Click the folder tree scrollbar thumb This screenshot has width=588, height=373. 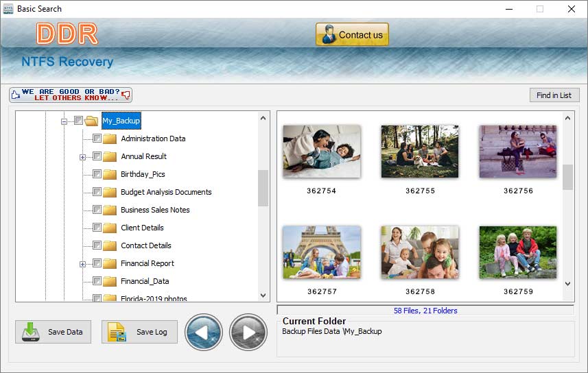click(x=263, y=188)
